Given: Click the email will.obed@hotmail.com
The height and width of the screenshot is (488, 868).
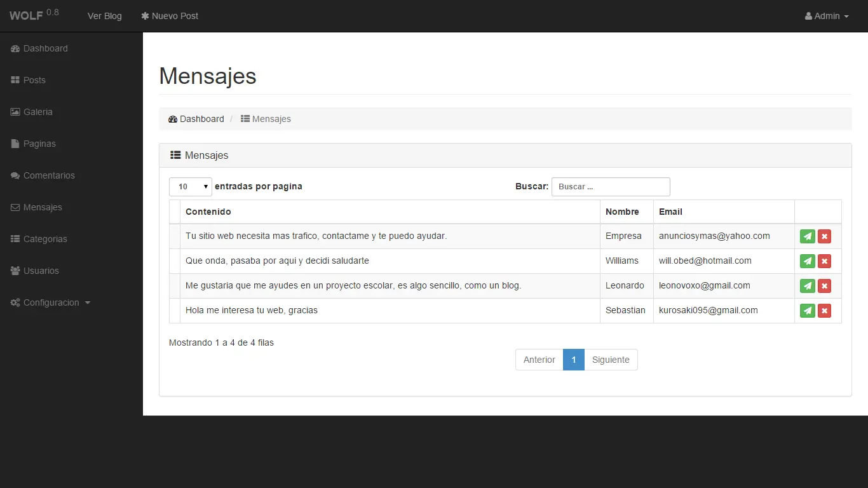Looking at the screenshot, I should click(705, 261).
